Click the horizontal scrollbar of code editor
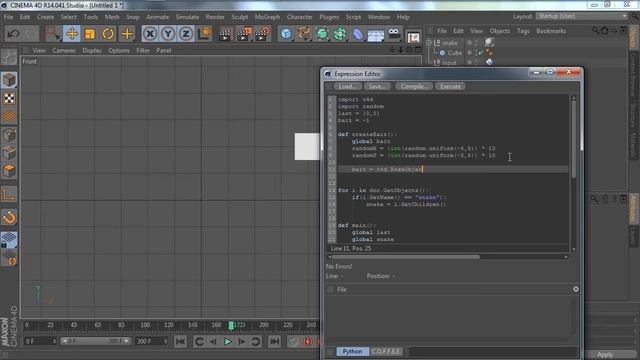 (x=406, y=257)
